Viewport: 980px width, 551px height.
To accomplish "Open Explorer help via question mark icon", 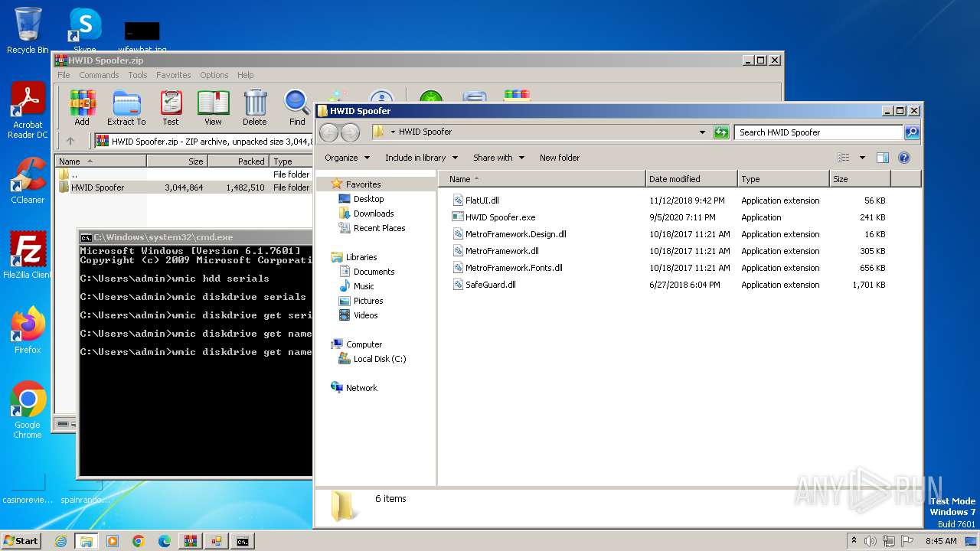I will point(904,158).
